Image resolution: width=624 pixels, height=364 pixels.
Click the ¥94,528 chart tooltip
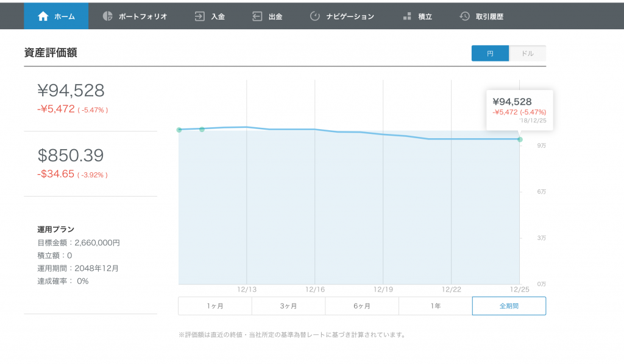[x=519, y=110]
